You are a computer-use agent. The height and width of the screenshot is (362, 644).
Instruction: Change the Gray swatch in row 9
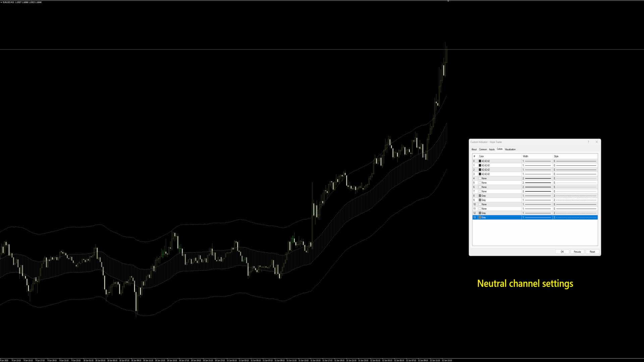[x=480, y=200]
